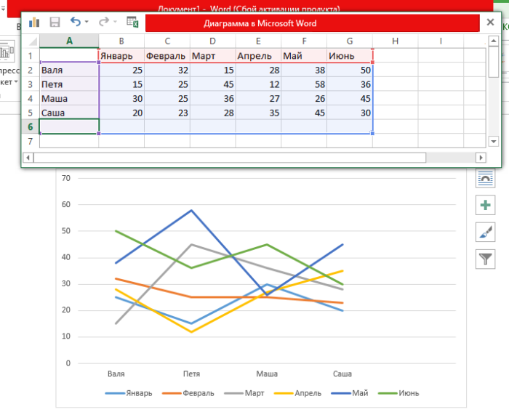Screen dimensions: 509x420
Task: Click the Май legend entry
Action: coord(350,393)
